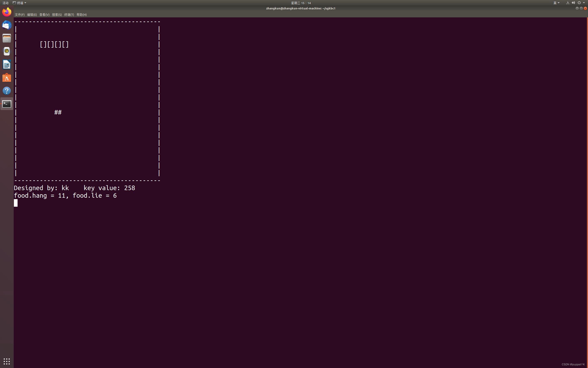Open the power system menu icon
This screenshot has height=368, width=588.
pos(579,3)
